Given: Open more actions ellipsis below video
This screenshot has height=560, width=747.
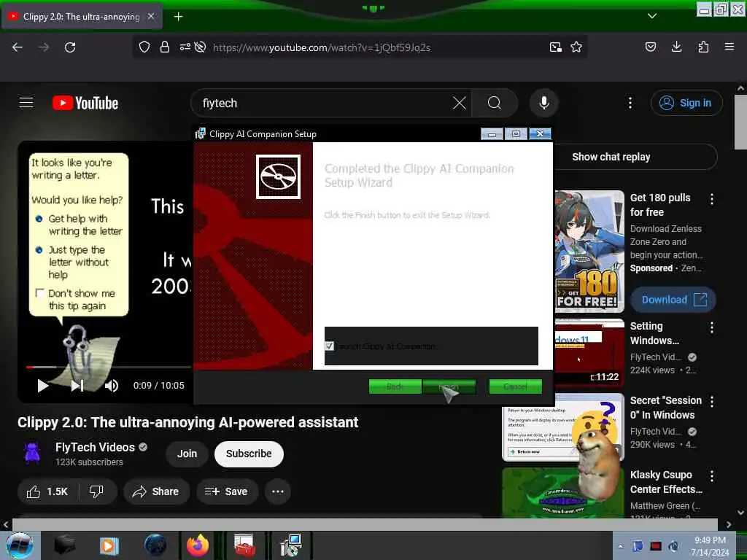Looking at the screenshot, I should (x=278, y=491).
